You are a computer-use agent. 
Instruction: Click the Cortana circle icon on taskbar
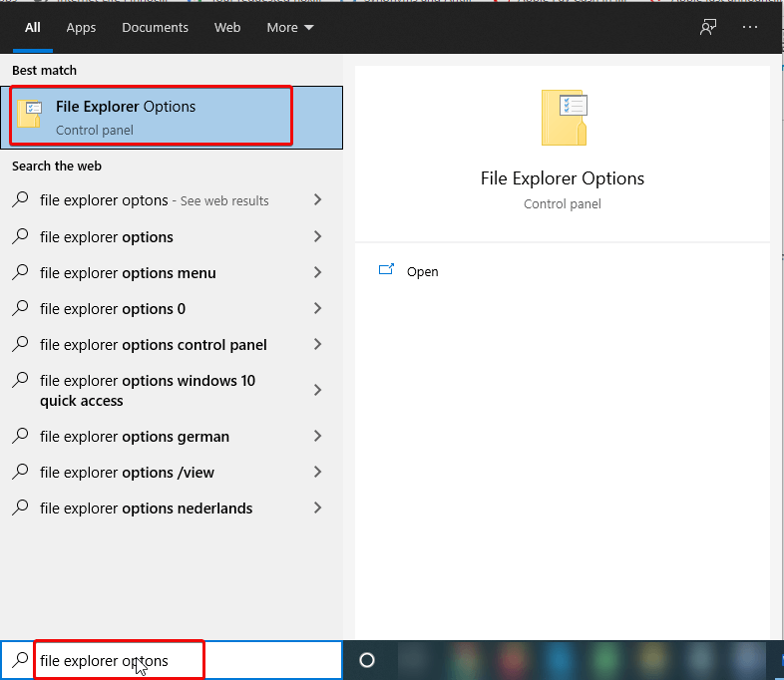click(x=367, y=660)
